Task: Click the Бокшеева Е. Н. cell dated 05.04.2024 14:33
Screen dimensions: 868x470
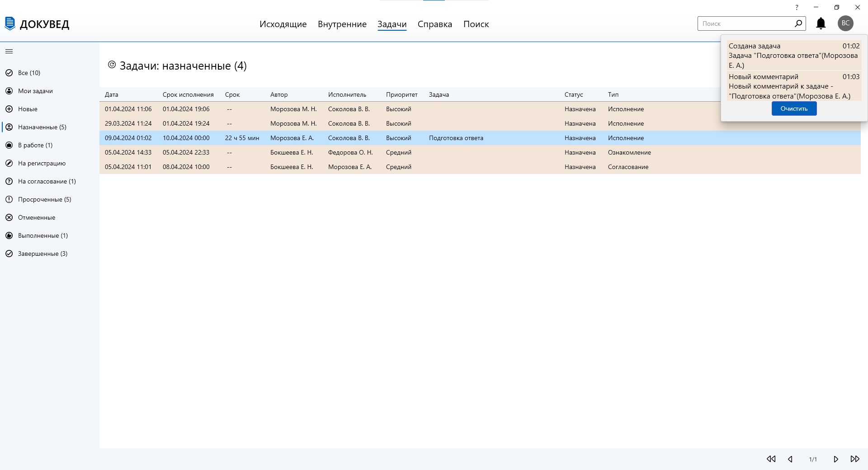Action: coord(292,152)
